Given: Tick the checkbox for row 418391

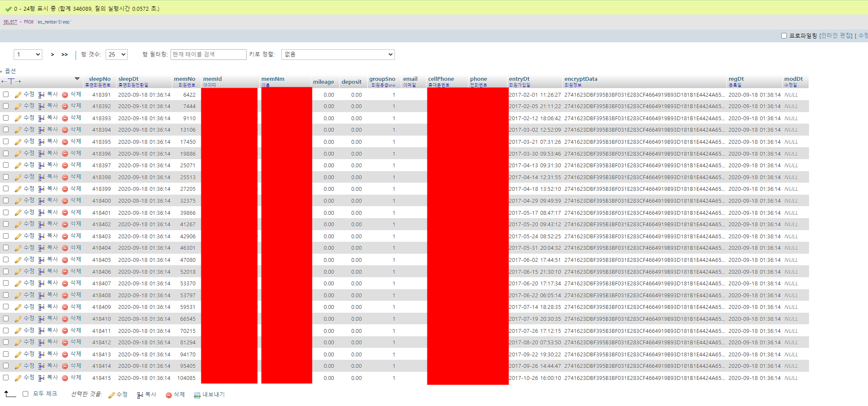Looking at the screenshot, I should [x=6, y=94].
